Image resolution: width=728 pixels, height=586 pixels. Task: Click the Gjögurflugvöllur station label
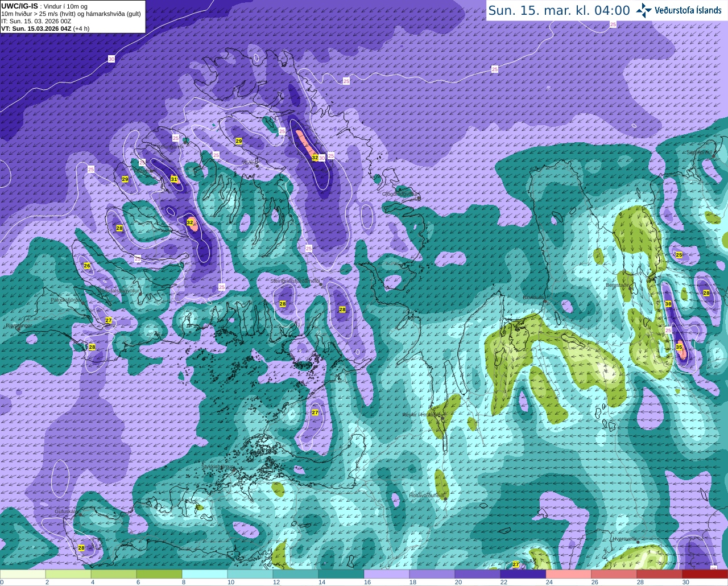[400, 194]
